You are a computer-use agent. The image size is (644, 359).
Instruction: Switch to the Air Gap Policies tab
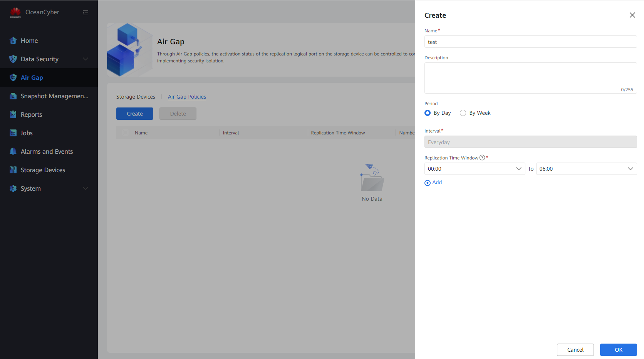187,97
